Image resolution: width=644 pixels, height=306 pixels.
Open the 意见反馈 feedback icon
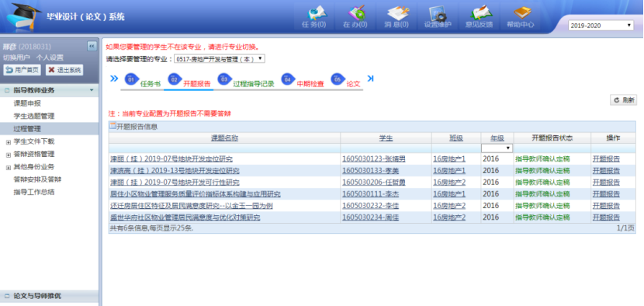pyautogui.click(x=479, y=16)
